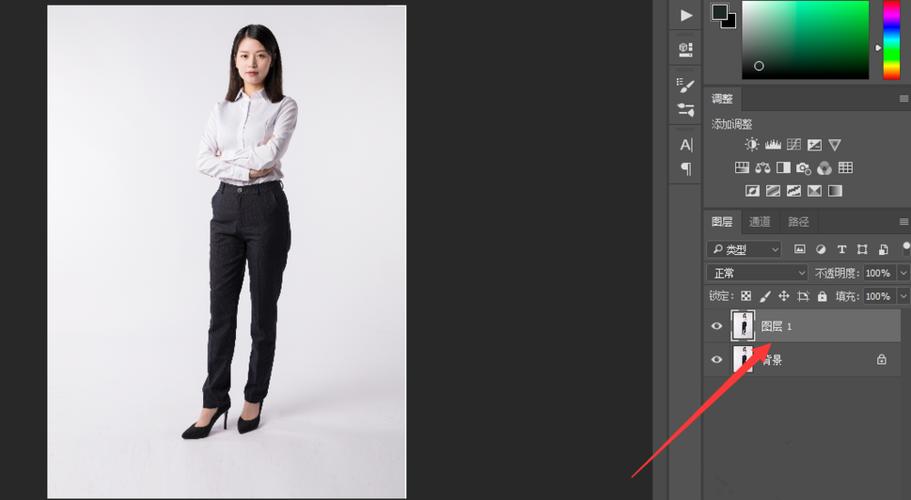This screenshot has width=911, height=500.
Task: Open the Character panel icon
Action: (686, 145)
